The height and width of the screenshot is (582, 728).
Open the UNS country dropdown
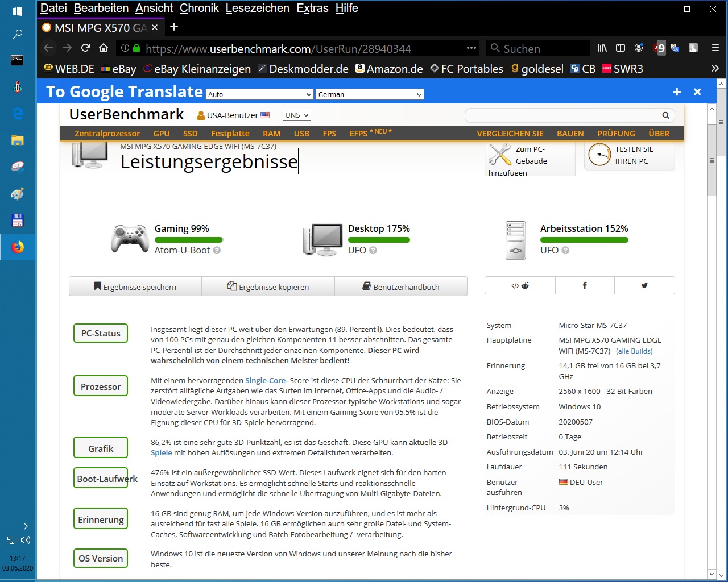[297, 115]
